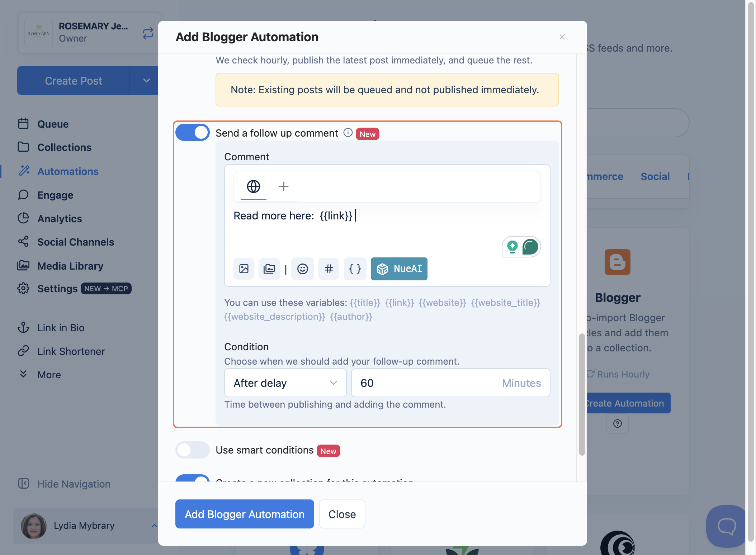Click the Hide Navigation link
Viewport: 756px width, 555px height.
pos(74,484)
